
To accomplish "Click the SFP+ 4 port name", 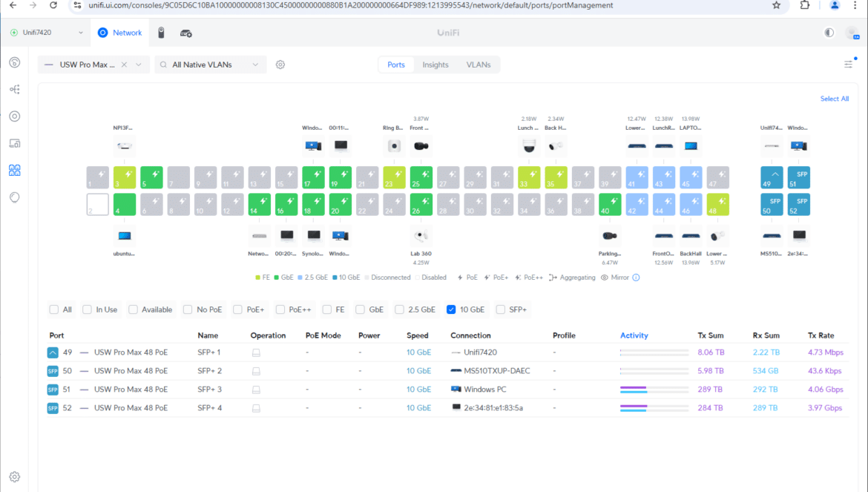I will coord(210,408).
